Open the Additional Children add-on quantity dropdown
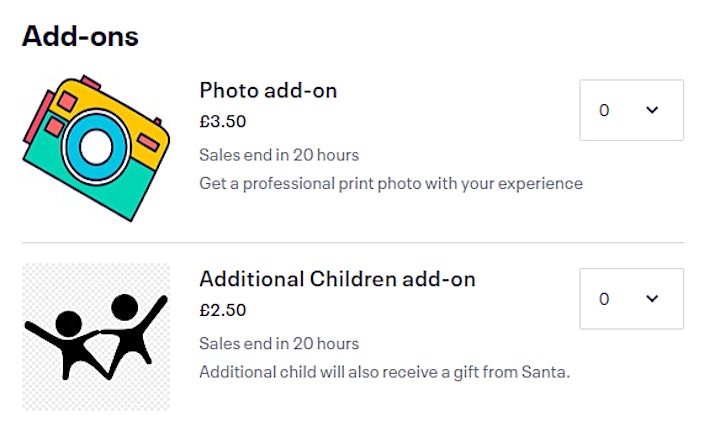Image resolution: width=720 pixels, height=427 pixels. coord(631,299)
